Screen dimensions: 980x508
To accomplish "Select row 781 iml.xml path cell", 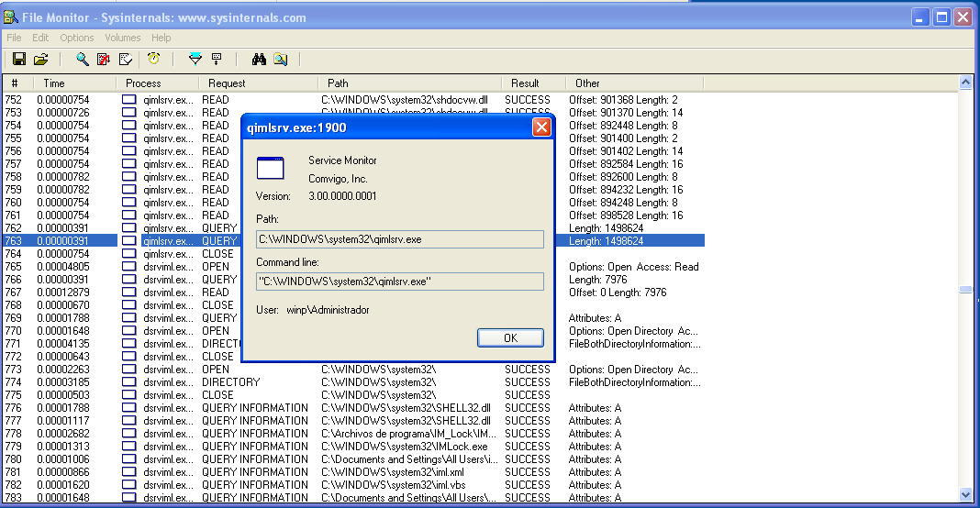I will tap(393, 471).
